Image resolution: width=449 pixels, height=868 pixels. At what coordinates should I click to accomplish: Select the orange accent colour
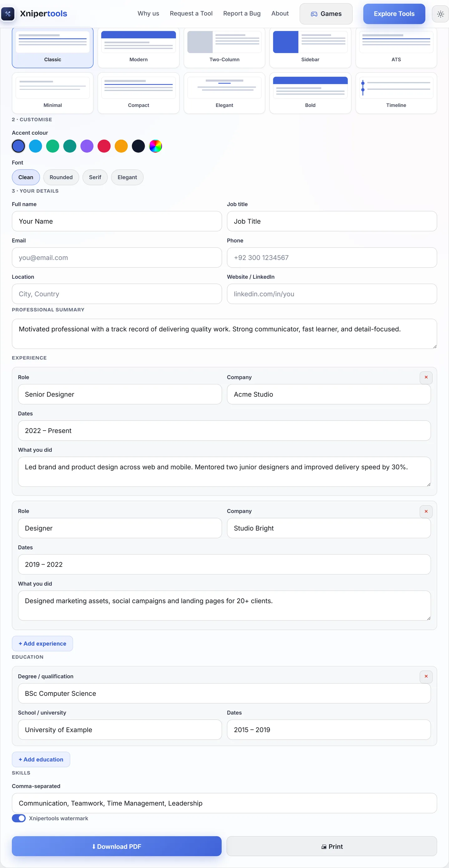pyautogui.click(x=121, y=146)
